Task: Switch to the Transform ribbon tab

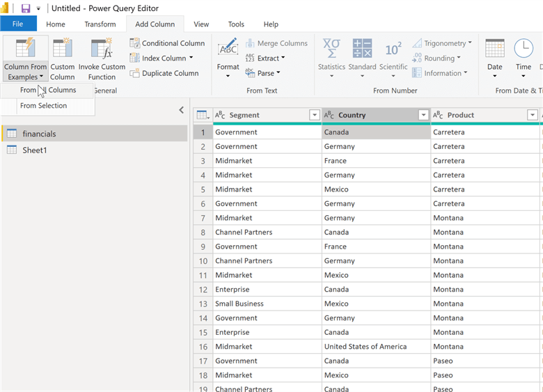Action: [x=100, y=24]
